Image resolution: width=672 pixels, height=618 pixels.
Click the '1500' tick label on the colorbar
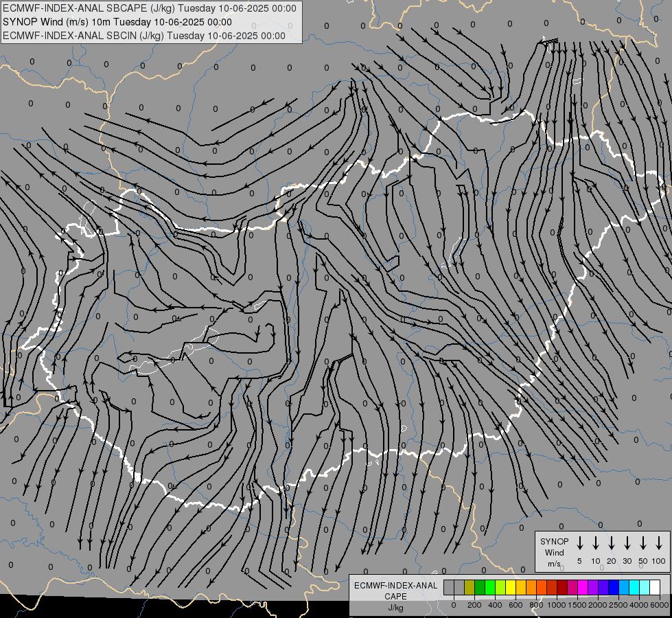(577, 605)
